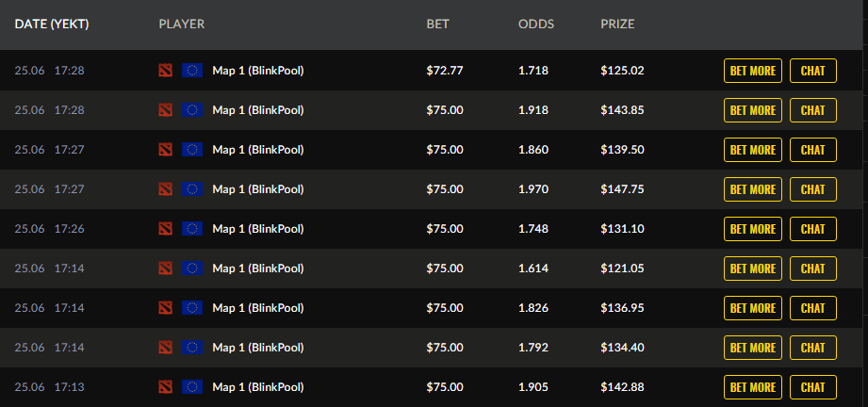868x407 pixels.
Task: Click the DATE (YEKT) column header
Action: click(52, 24)
